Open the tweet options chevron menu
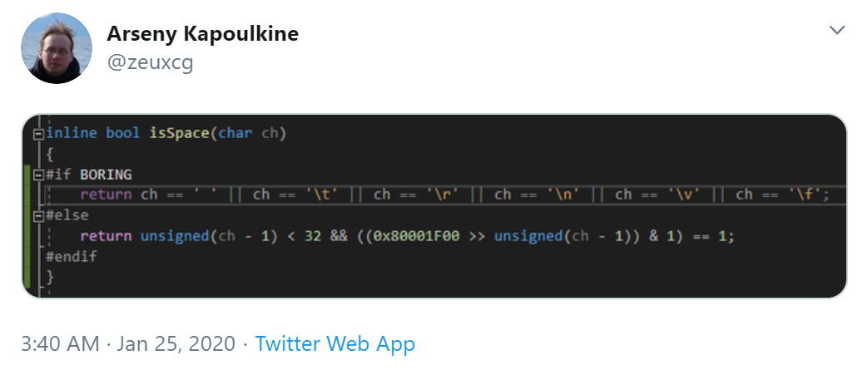This screenshot has width=868, height=375. click(x=837, y=31)
